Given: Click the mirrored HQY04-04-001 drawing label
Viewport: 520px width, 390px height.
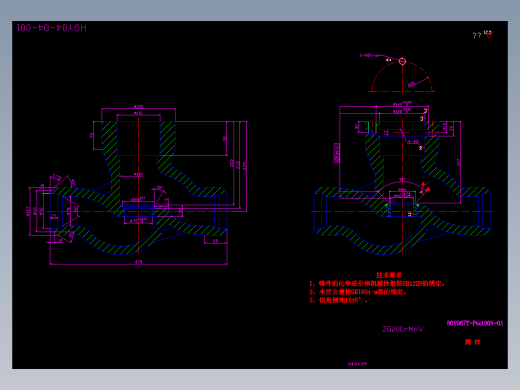Looking at the screenshot, I should click(52, 28).
